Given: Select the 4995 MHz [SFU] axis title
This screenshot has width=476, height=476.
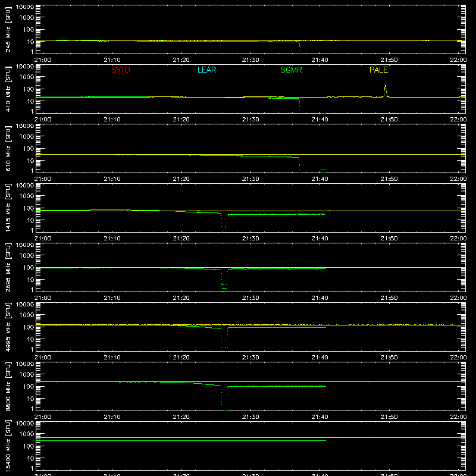Looking at the screenshot, I should [8, 327].
